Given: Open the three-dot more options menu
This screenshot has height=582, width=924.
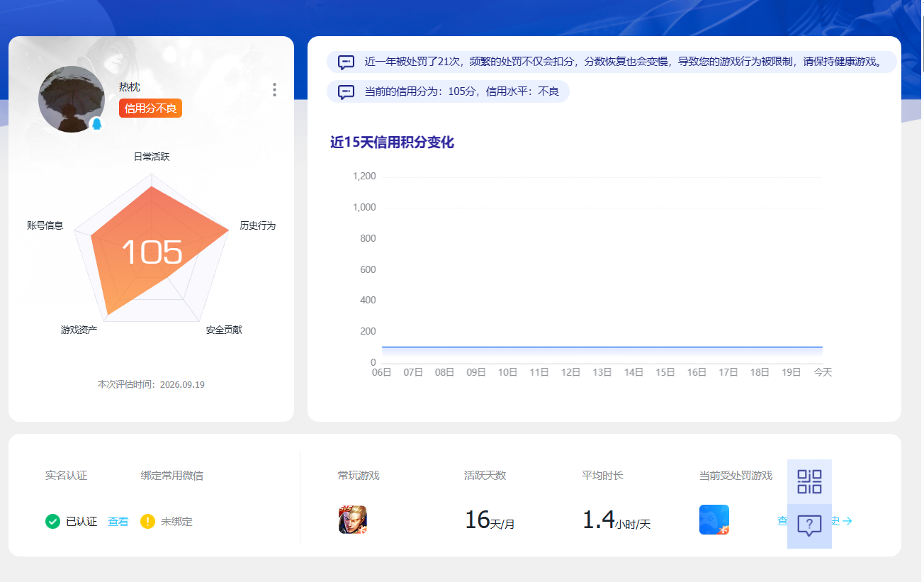Looking at the screenshot, I should click(x=274, y=89).
